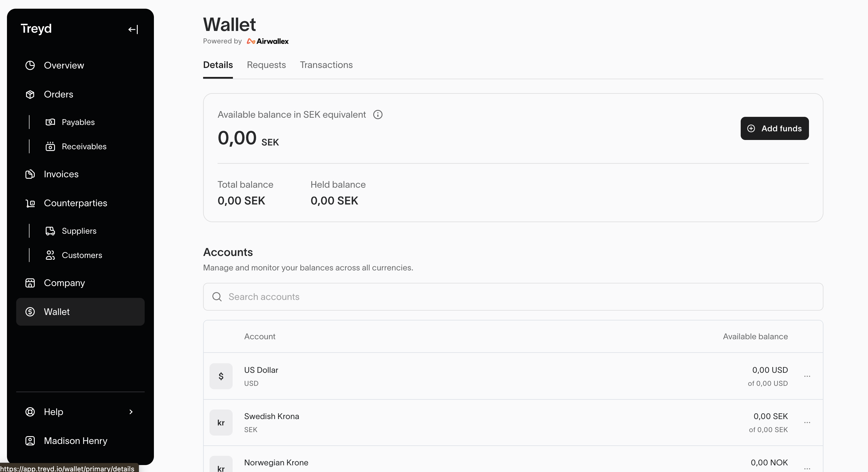The image size is (868, 472).
Task: Switch to the Requests tab
Action: pyautogui.click(x=266, y=65)
